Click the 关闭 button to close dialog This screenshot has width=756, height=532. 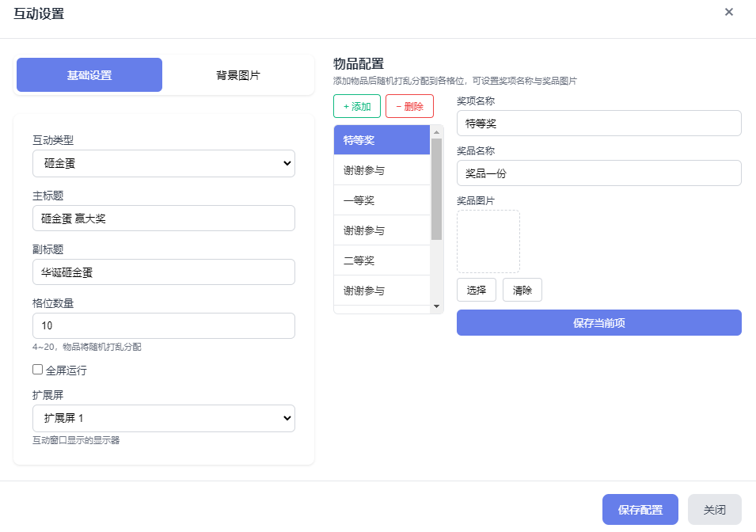pyautogui.click(x=714, y=509)
